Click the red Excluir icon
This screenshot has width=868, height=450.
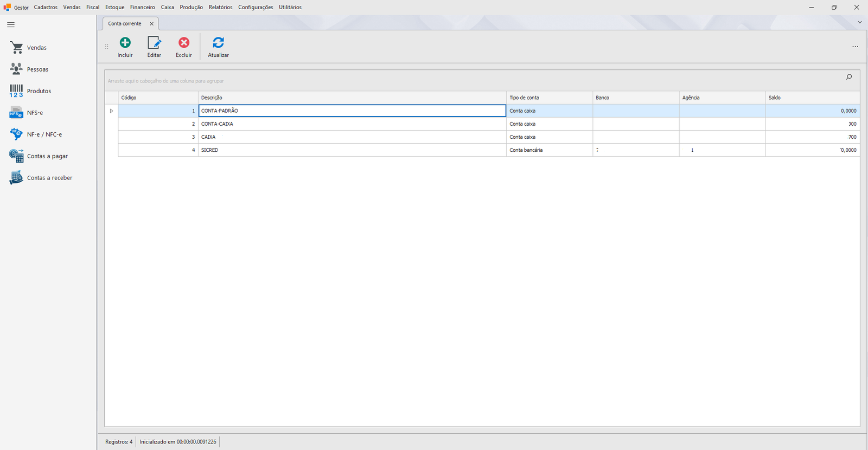[x=184, y=42]
